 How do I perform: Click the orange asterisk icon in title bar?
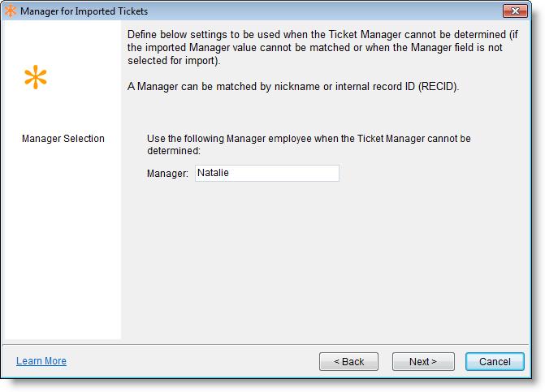pyautogui.click(x=11, y=11)
